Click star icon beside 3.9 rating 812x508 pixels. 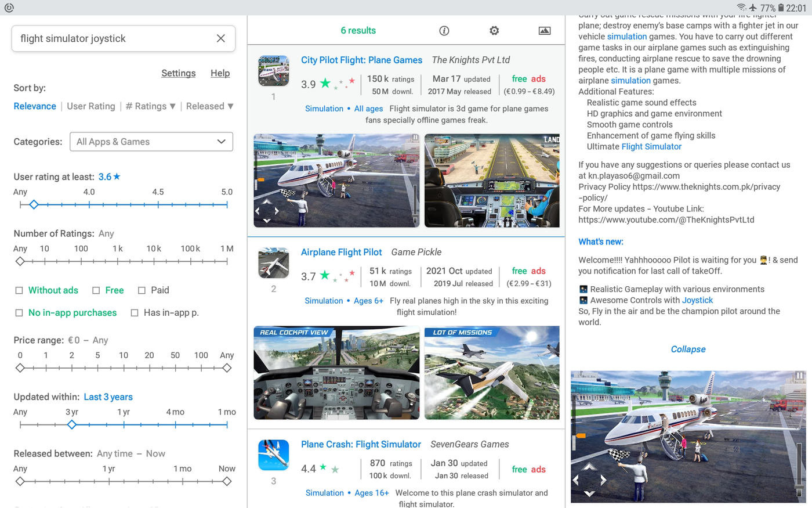coord(325,83)
